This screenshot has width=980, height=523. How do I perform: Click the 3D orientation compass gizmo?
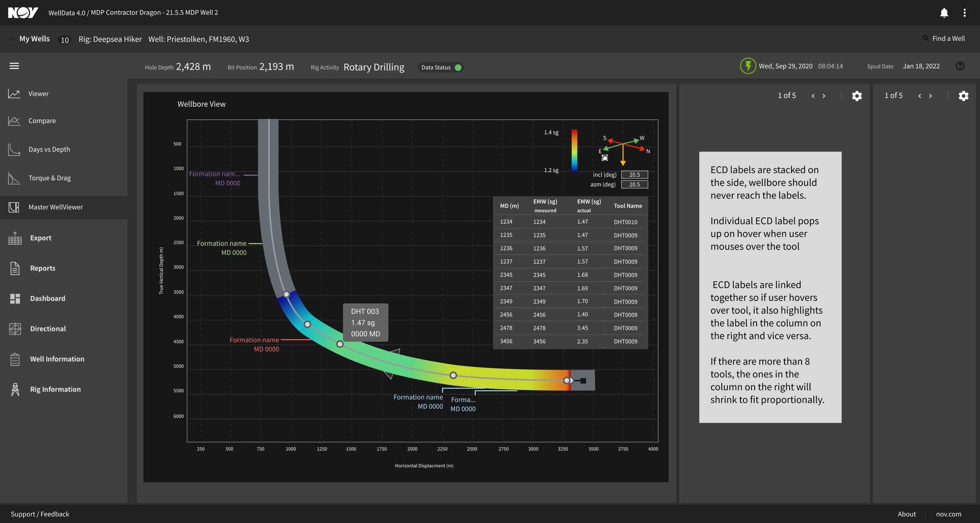623,150
